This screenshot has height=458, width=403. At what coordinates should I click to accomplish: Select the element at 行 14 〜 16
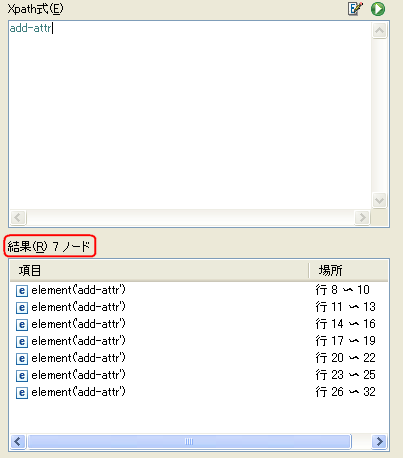click(x=199, y=324)
